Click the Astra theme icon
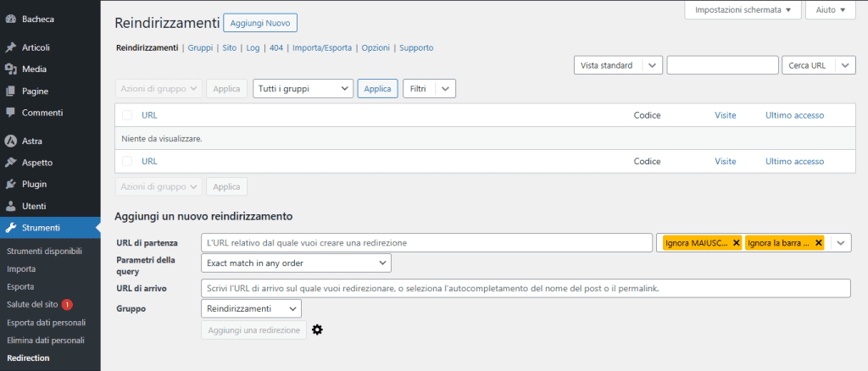Image resolution: width=868 pixels, height=371 pixels. [x=10, y=141]
